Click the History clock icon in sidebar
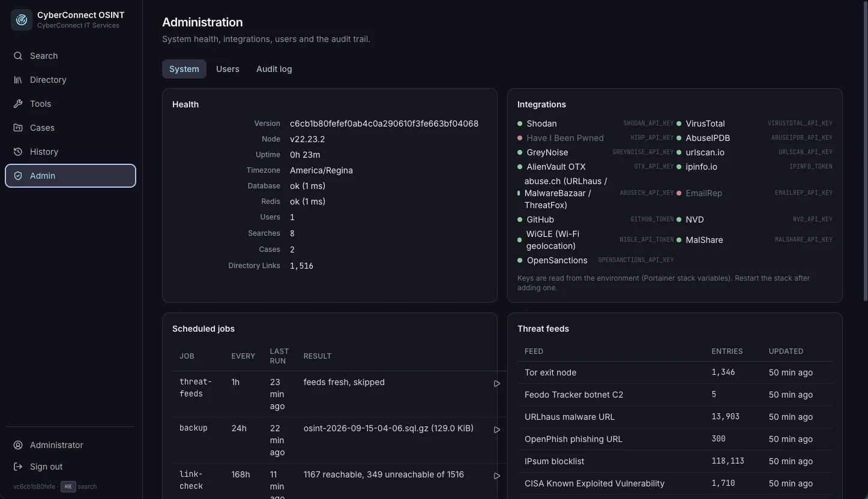868x499 pixels. point(18,152)
